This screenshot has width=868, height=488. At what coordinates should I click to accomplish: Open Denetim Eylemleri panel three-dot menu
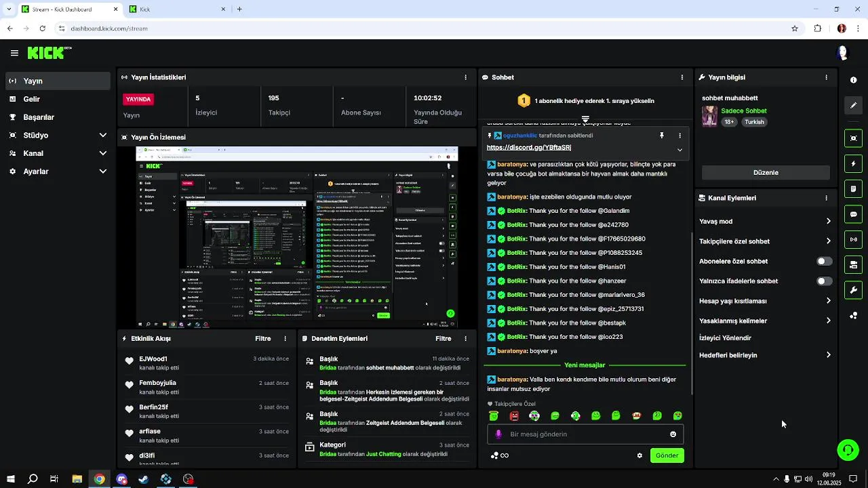[x=465, y=338]
